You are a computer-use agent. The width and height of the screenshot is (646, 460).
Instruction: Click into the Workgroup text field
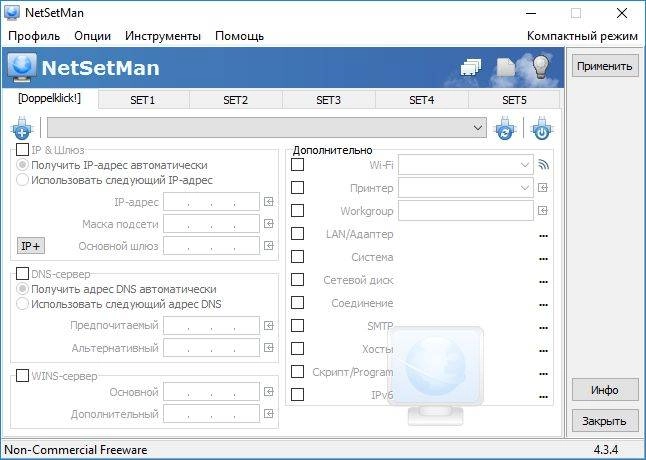[x=466, y=211]
